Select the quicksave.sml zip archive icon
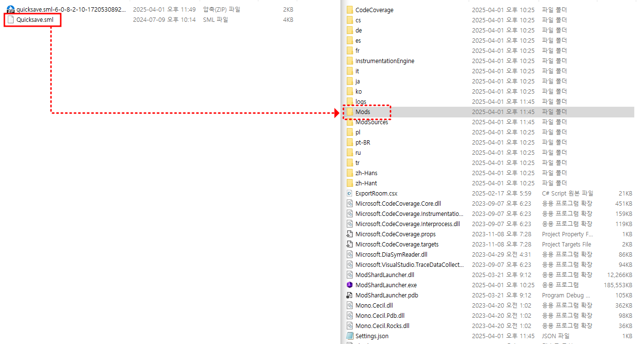 click(x=11, y=10)
